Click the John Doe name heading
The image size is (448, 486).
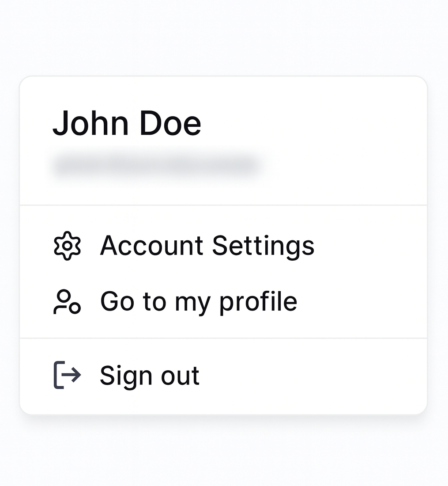[x=127, y=123]
